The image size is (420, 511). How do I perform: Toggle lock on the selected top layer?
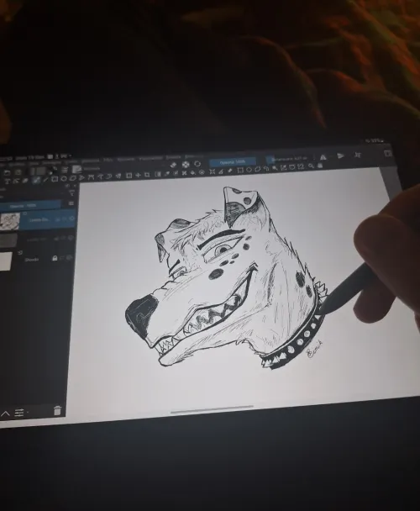click(x=57, y=219)
